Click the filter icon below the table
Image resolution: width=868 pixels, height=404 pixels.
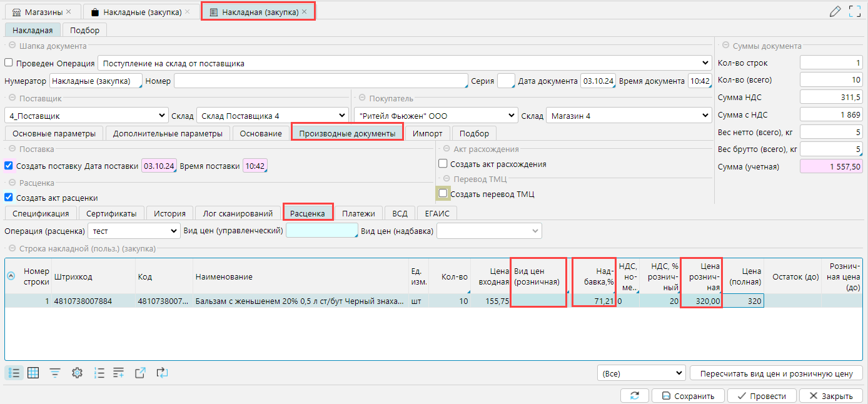click(55, 373)
